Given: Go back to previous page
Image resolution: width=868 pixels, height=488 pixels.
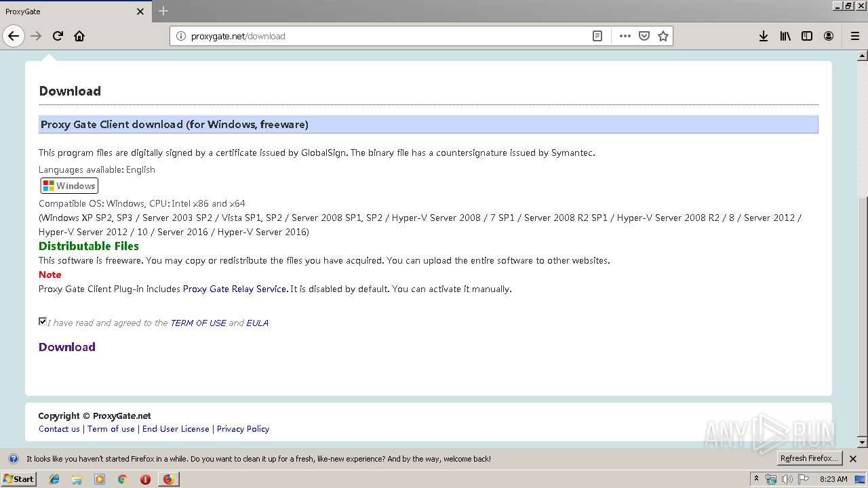Looking at the screenshot, I should 14,36.
